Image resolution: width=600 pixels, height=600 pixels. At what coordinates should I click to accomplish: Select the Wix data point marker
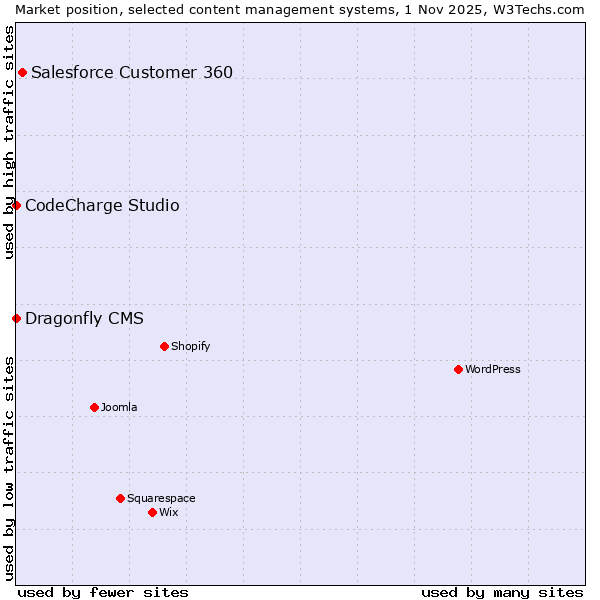pos(152,512)
